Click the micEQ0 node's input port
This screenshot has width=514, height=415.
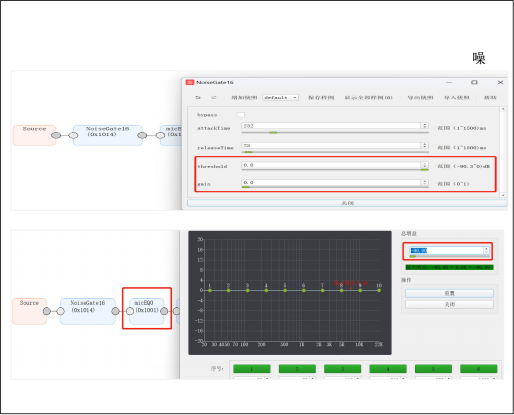[130, 311]
